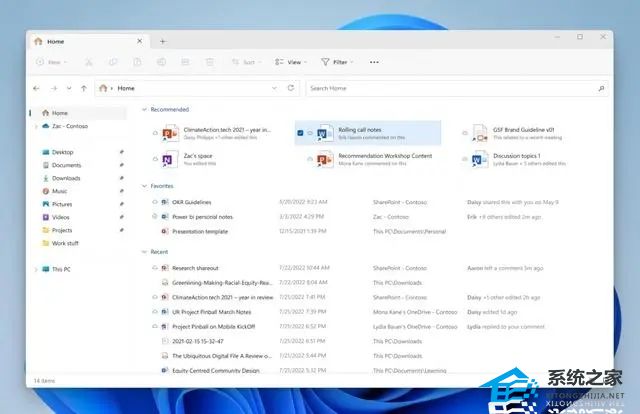Collapse the Favorites section
640x414 pixels.
point(144,185)
